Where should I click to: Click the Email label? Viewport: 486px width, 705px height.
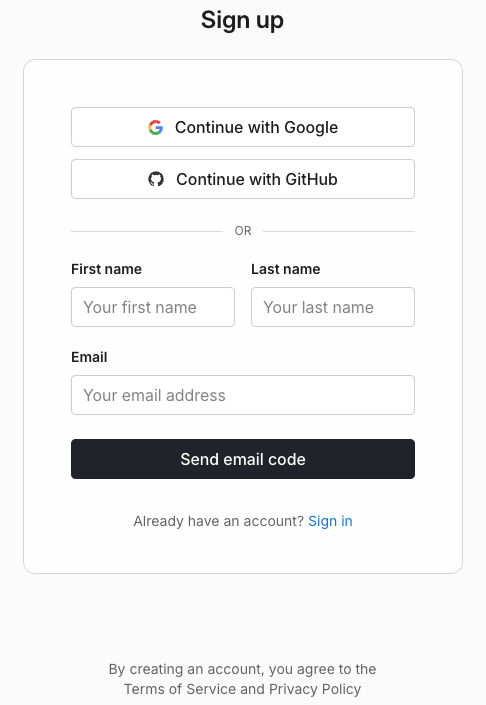coord(89,357)
